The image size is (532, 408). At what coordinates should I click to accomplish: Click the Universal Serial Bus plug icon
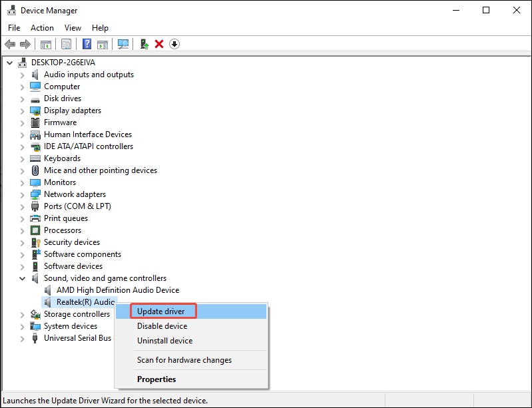coord(35,338)
